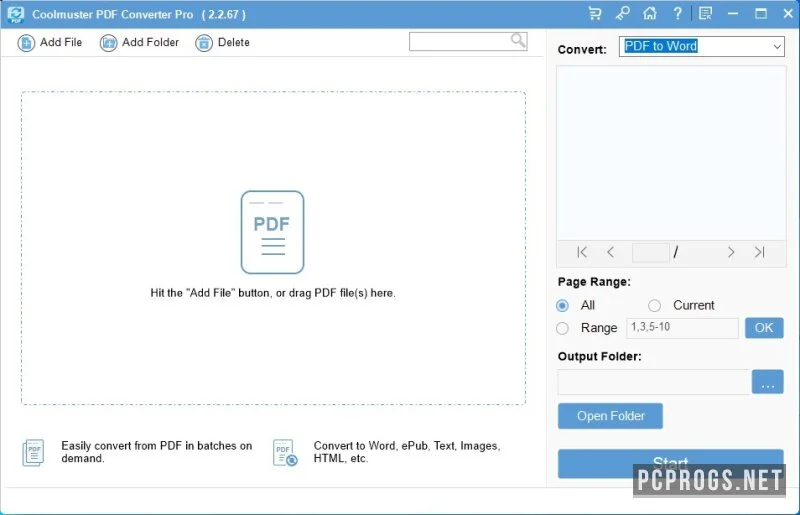The width and height of the screenshot is (800, 515).
Task: Go to previous preview page
Action: [611, 252]
